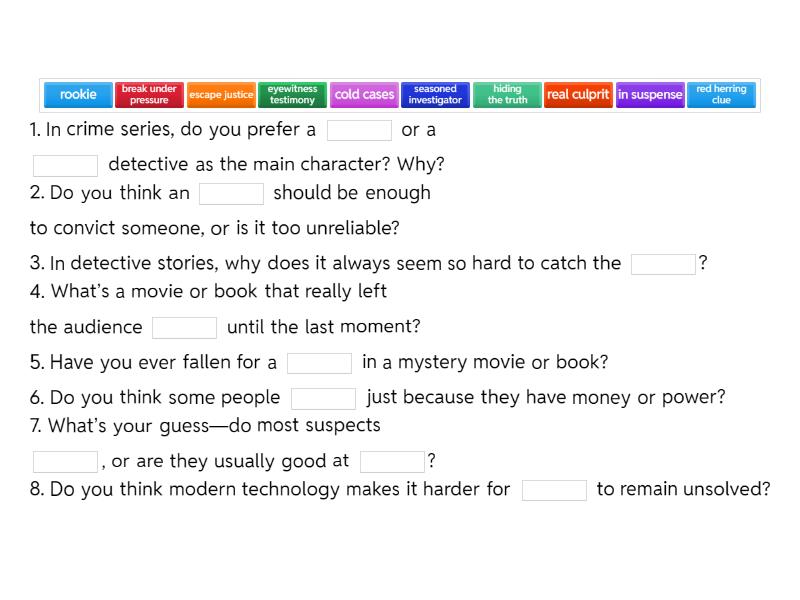Select the blank before 'detective as the main character'
Viewport: 800px width, 600px height.
pyautogui.click(x=65, y=165)
